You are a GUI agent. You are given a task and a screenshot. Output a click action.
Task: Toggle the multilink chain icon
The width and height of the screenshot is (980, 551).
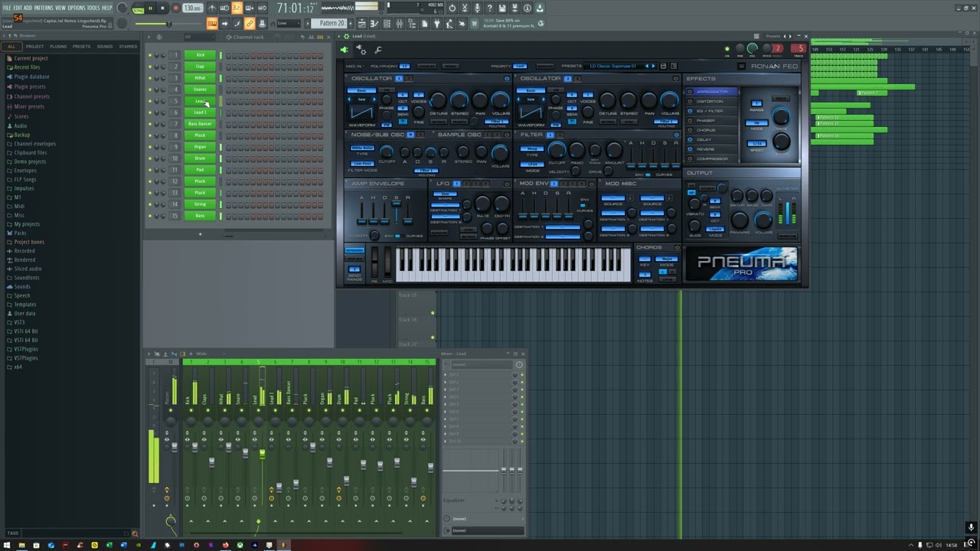pos(249,23)
